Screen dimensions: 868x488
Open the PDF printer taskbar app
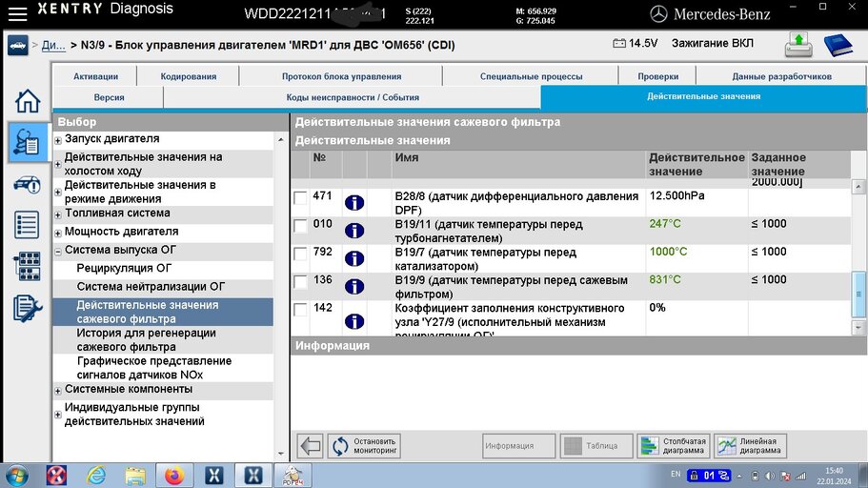[293, 476]
